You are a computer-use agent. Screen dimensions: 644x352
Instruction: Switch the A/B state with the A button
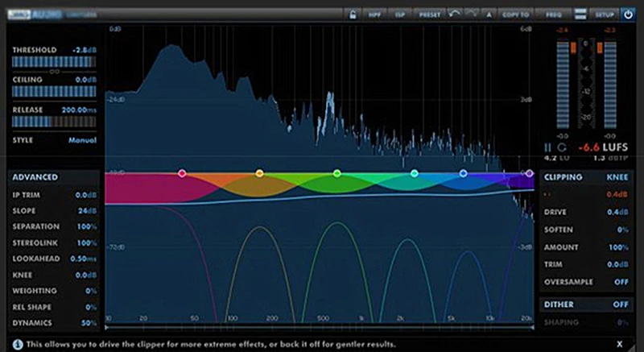tap(489, 14)
